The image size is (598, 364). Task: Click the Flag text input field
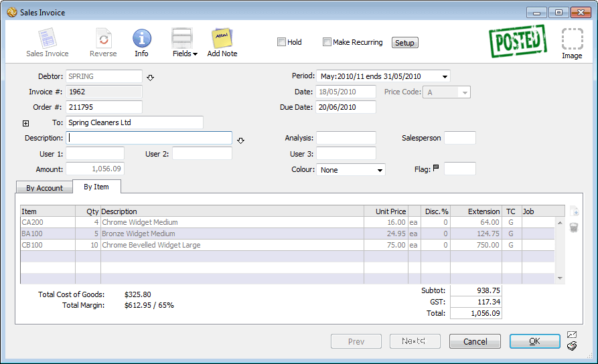(460, 169)
